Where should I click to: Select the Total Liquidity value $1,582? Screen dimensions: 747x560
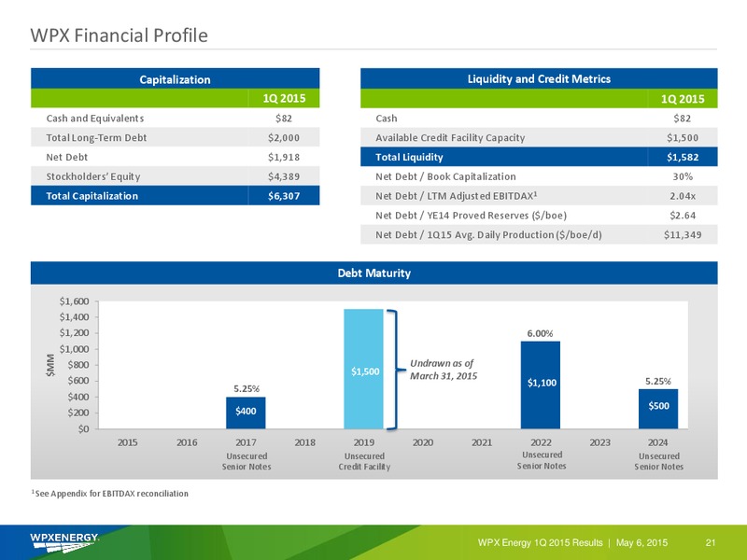(x=683, y=157)
